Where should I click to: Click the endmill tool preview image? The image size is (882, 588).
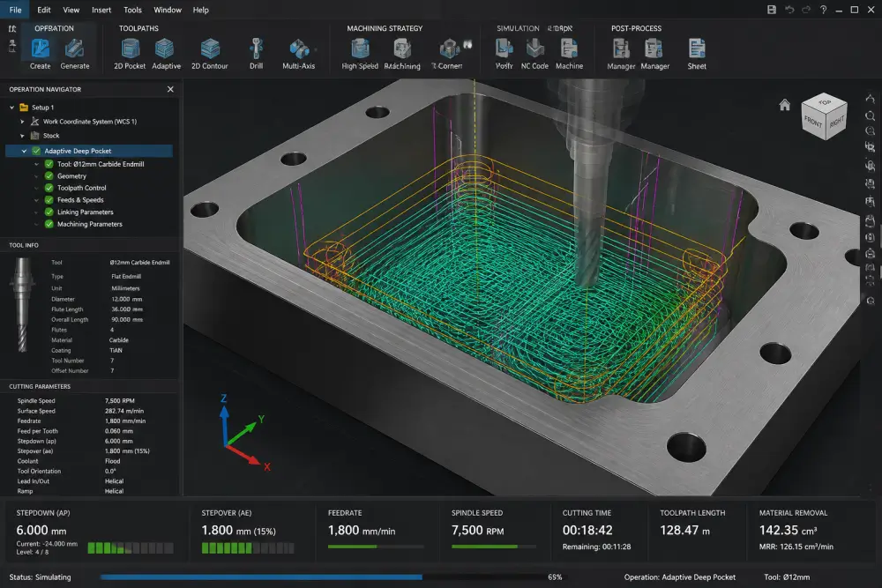click(x=22, y=304)
